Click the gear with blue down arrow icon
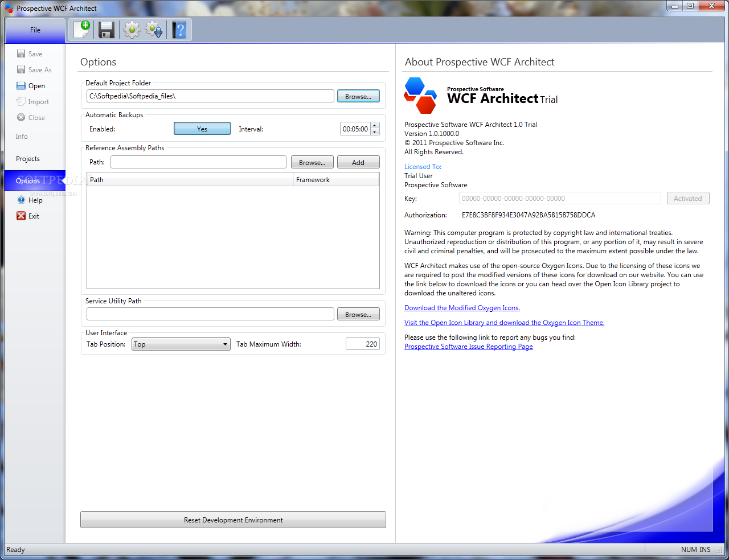The image size is (729, 560). pos(154,30)
